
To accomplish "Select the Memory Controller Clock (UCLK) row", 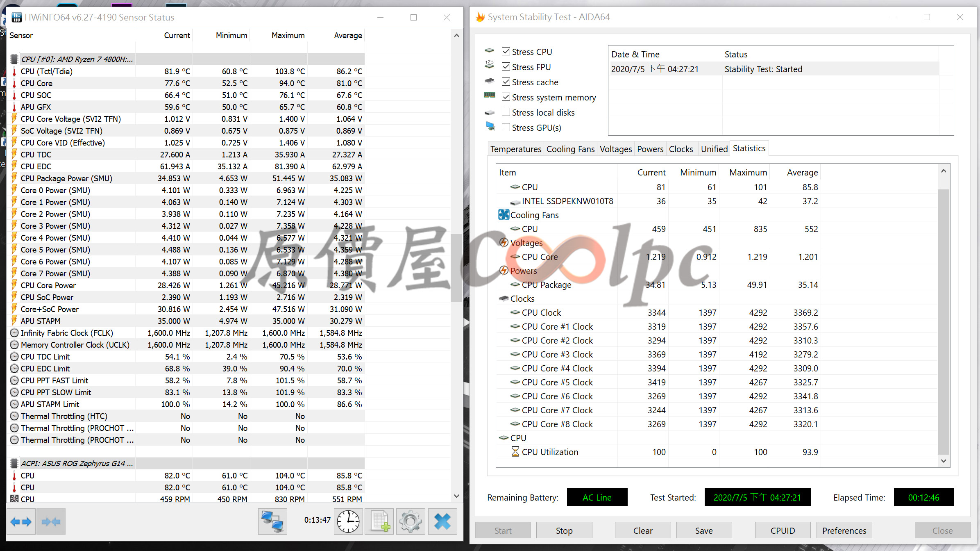I will pos(186,345).
